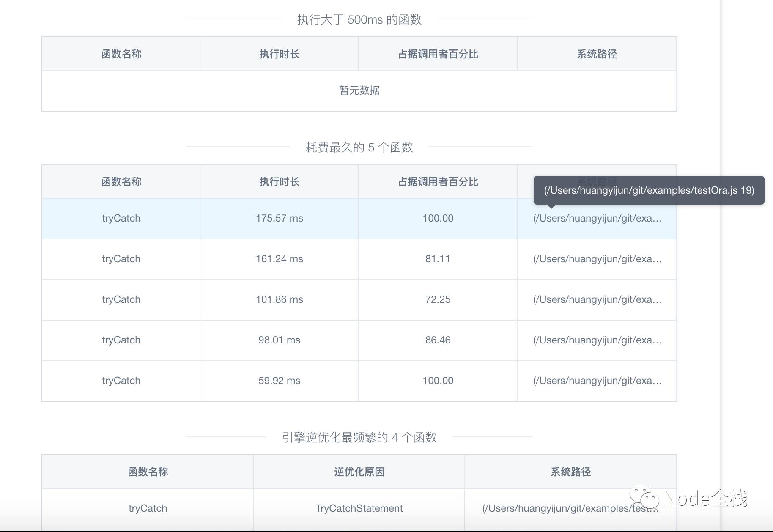Click the '耗费最久的 5 个函数' section title
Screen dimensions: 773x532
(x=359, y=147)
